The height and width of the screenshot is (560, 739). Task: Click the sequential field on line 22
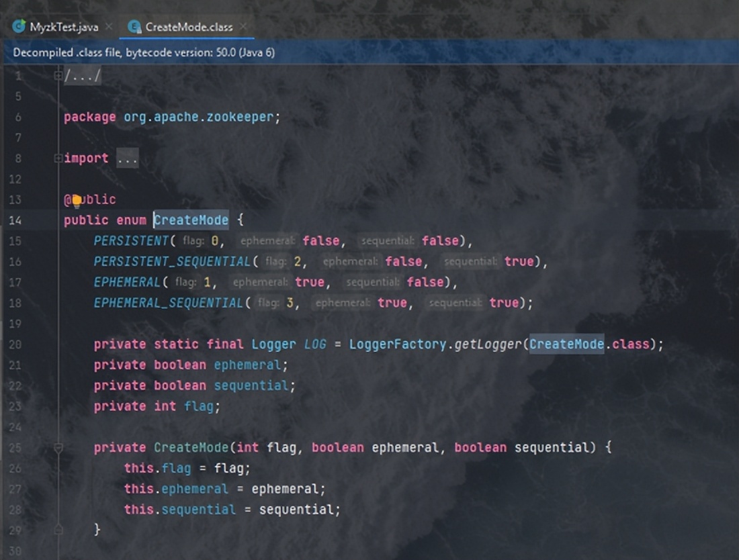pyautogui.click(x=251, y=385)
